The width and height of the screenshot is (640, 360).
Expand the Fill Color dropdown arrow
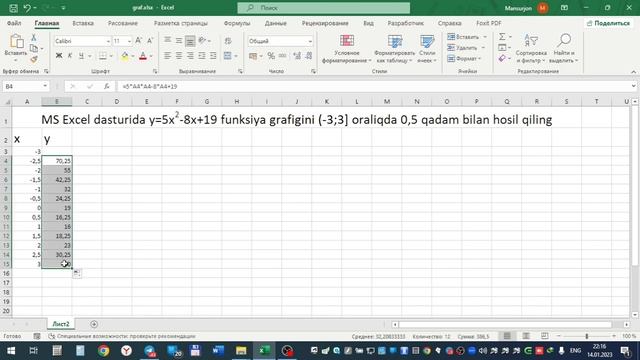pyautogui.click(x=133, y=56)
